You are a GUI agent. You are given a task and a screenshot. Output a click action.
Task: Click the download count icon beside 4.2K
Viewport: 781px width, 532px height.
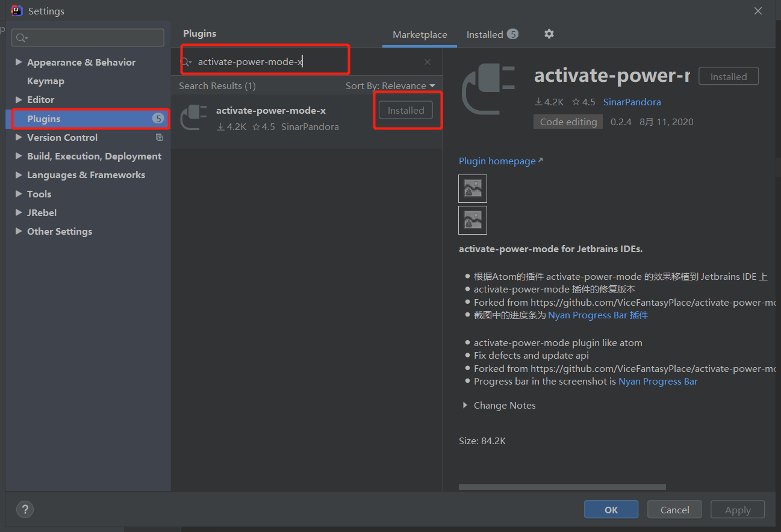(x=538, y=102)
